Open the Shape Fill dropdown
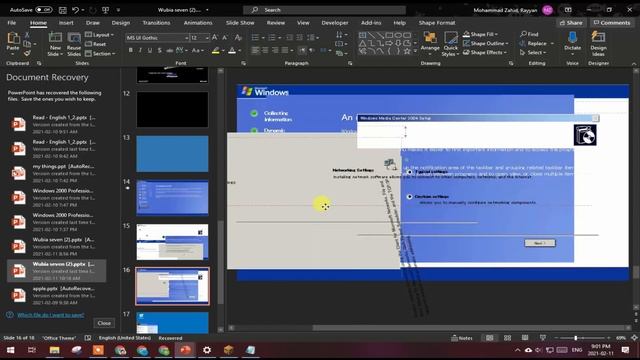Viewport: 640px width, 360px height. tap(481, 34)
